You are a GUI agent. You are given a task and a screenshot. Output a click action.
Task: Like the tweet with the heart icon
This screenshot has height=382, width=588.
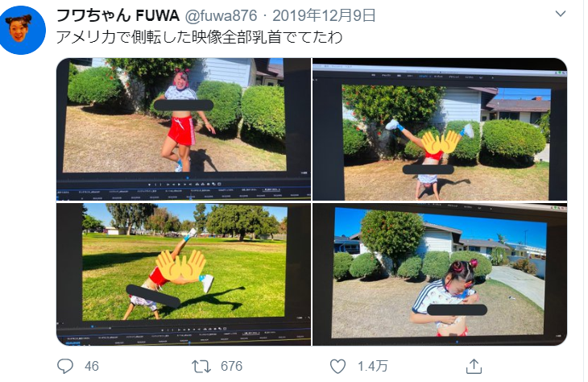pyautogui.click(x=337, y=366)
